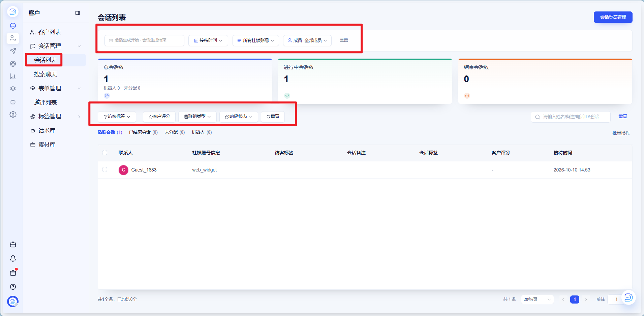Click the name/ID search input field
Viewport: 644px width, 316px height.
[x=571, y=117]
